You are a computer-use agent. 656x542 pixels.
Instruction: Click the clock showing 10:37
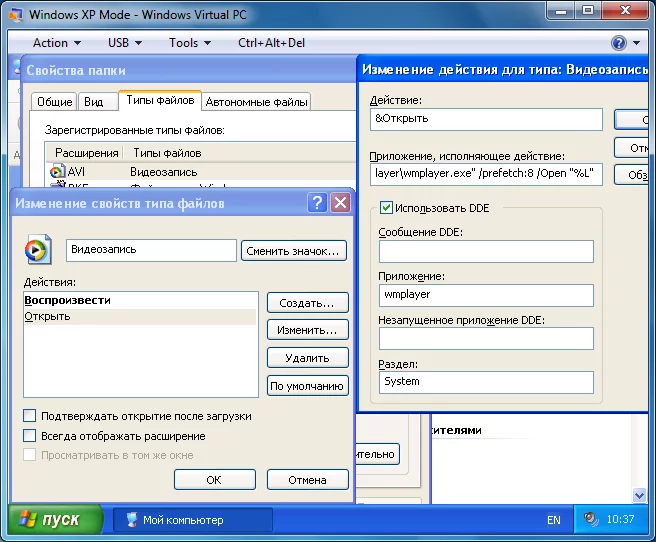[x=620, y=519]
